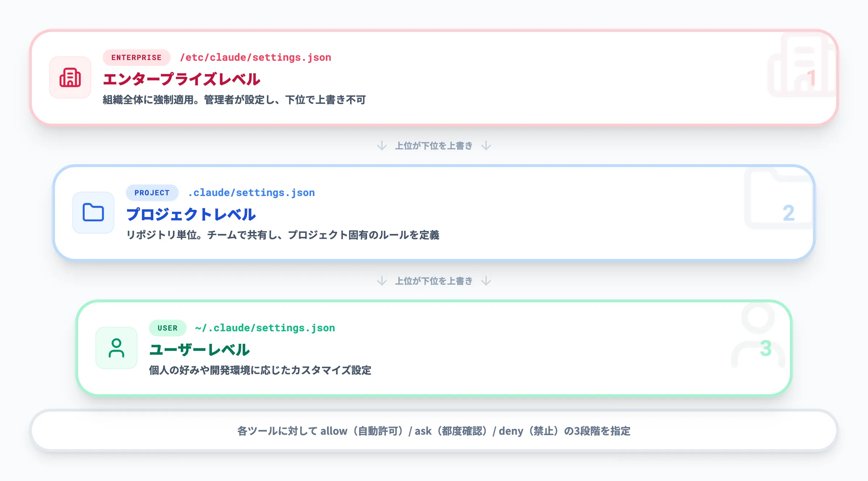Open the /etc/claude/settings.json path link

click(x=256, y=57)
